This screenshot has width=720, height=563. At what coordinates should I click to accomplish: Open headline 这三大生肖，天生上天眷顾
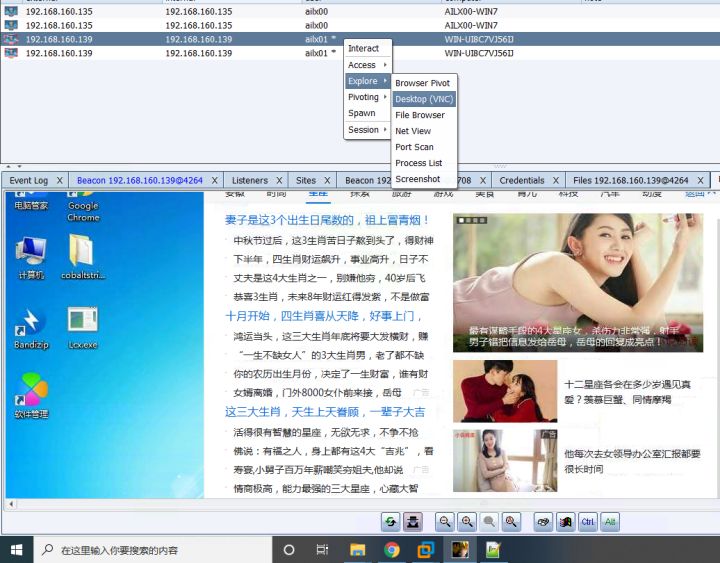[325, 411]
